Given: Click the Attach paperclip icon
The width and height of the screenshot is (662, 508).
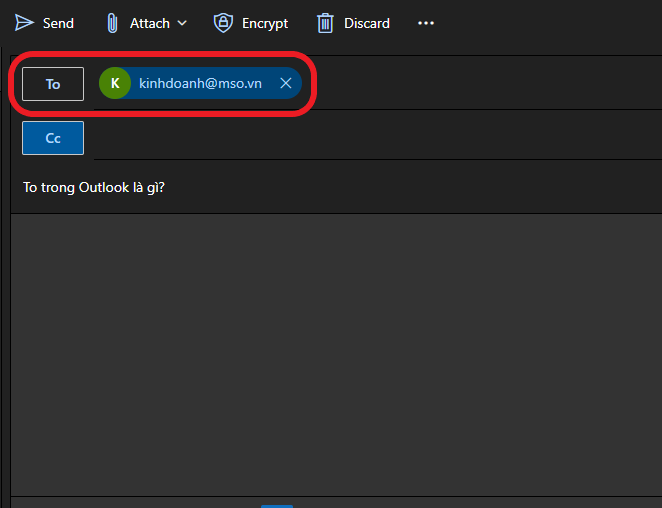Looking at the screenshot, I should pyautogui.click(x=112, y=23).
